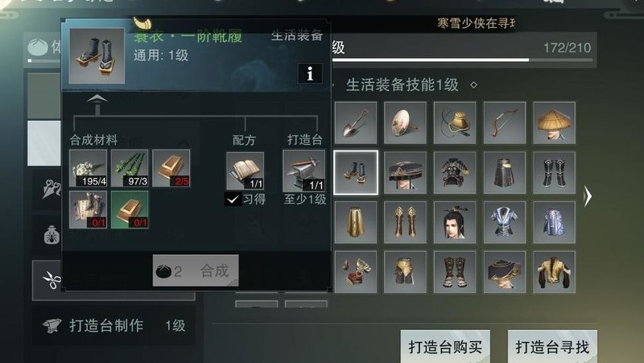Click the 172/210 skill progress bar
Screen dimensions: 644x363
click(462, 60)
